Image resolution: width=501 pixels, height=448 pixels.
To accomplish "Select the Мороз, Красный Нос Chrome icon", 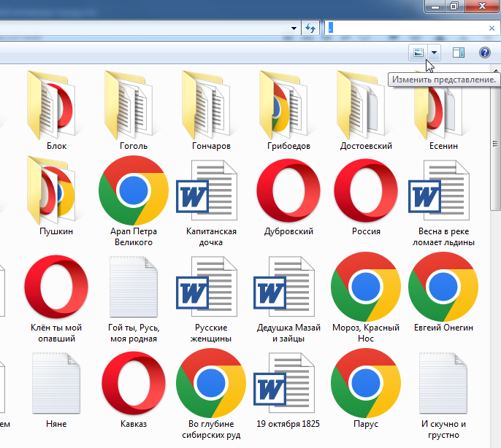I will click(x=366, y=287).
